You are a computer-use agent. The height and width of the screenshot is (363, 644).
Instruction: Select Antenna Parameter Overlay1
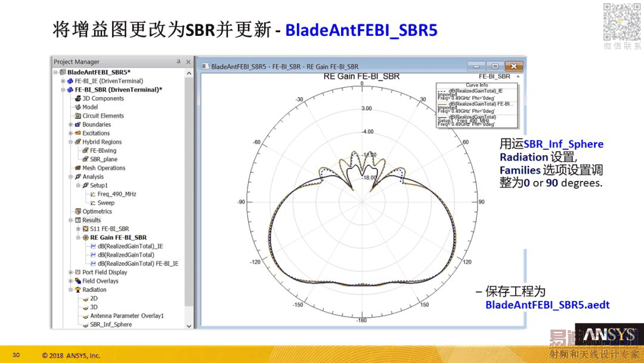point(127,316)
